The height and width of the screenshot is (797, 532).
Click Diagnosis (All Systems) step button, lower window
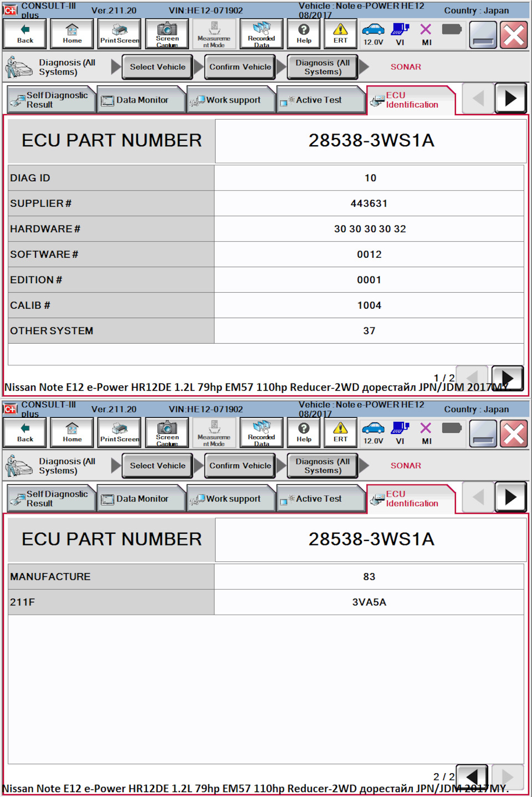tap(323, 466)
